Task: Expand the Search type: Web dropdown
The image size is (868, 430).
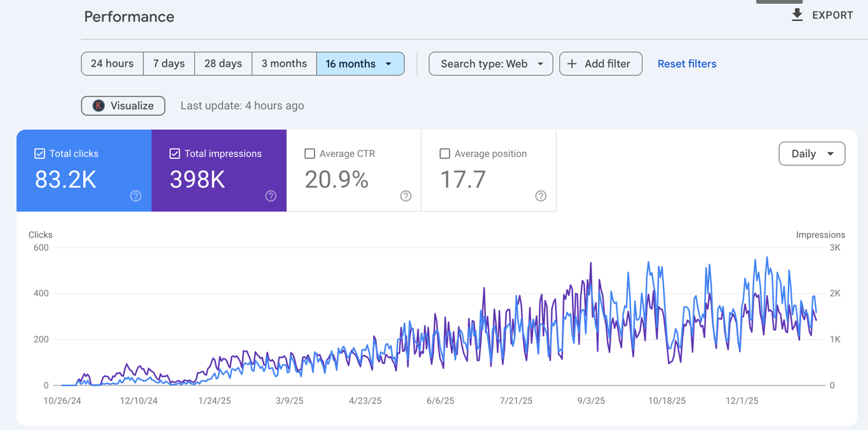Action: click(x=491, y=64)
